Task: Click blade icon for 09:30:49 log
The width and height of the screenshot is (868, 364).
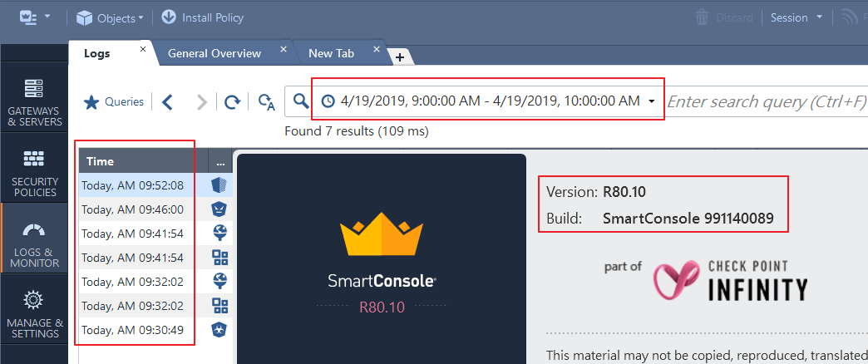Action: (x=219, y=330)
